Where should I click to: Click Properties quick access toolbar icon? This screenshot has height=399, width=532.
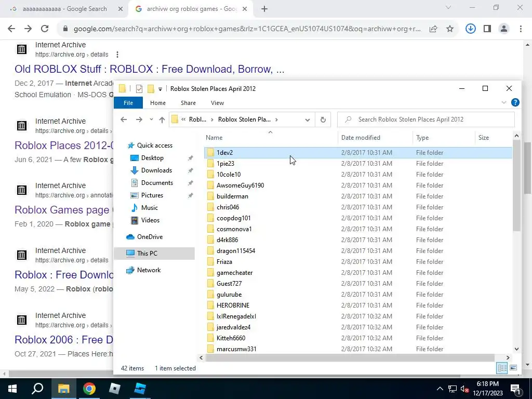(139, 89)
